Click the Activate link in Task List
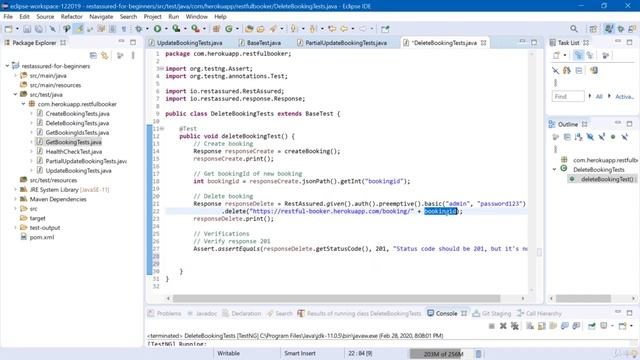640x360 pixels. (624, 97)
